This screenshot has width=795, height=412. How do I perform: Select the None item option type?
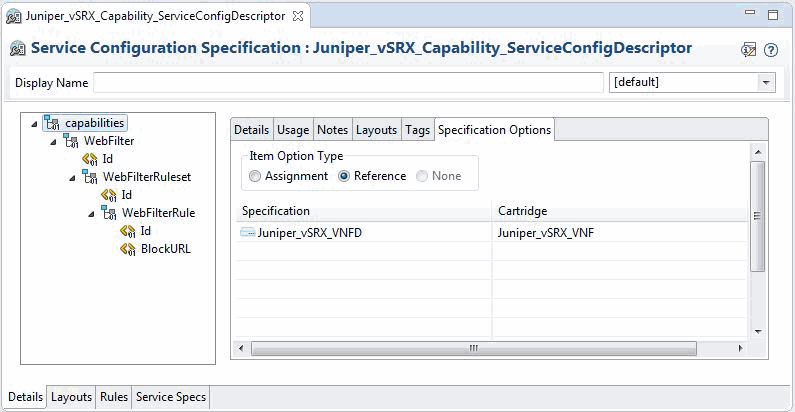pyautogui.click(x=439, y=176)
